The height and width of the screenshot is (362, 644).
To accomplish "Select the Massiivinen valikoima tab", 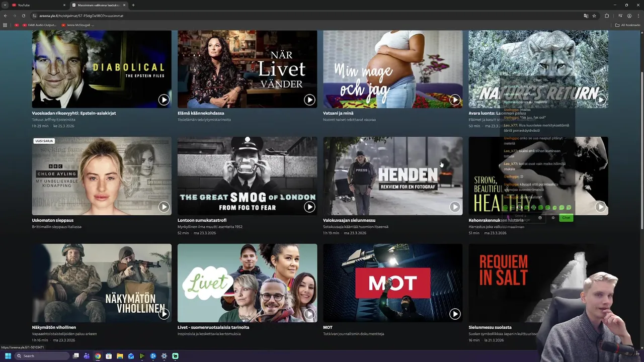I will [x=99, y=5].
